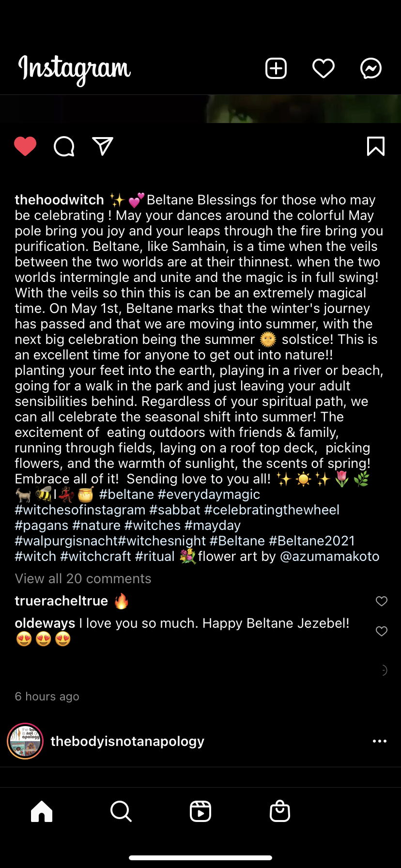Viewport: 401px width, 868px height.
Task: Open the Reels tab
Action: coord(200,811)
